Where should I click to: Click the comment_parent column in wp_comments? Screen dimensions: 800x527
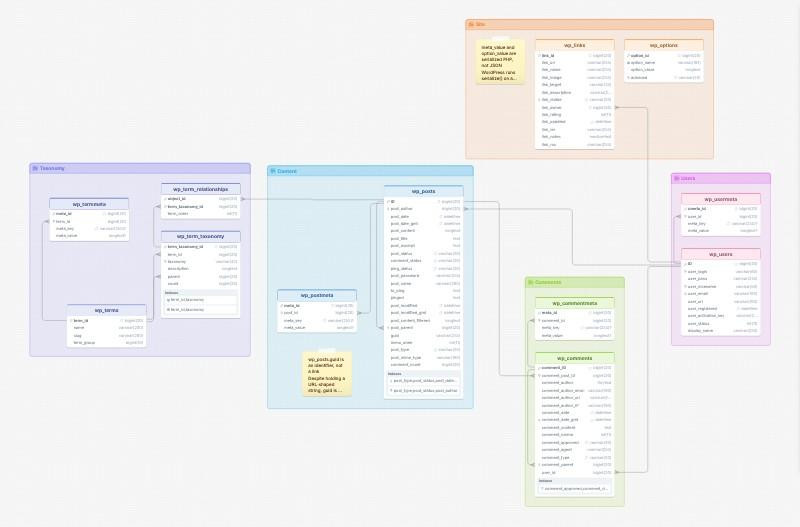pyautogui.click(x=574, y=465)
